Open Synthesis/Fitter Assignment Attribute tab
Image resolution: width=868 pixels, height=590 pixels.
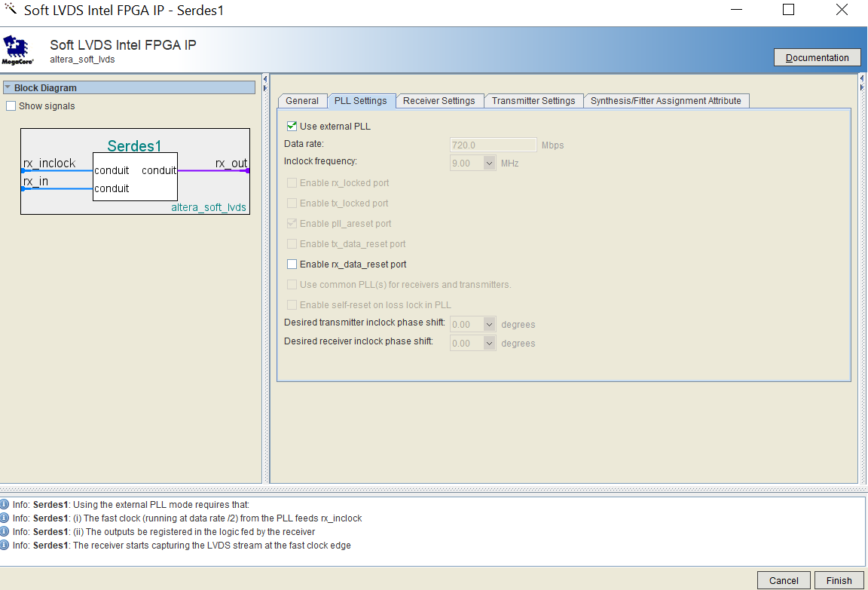[x=666, y=101]
